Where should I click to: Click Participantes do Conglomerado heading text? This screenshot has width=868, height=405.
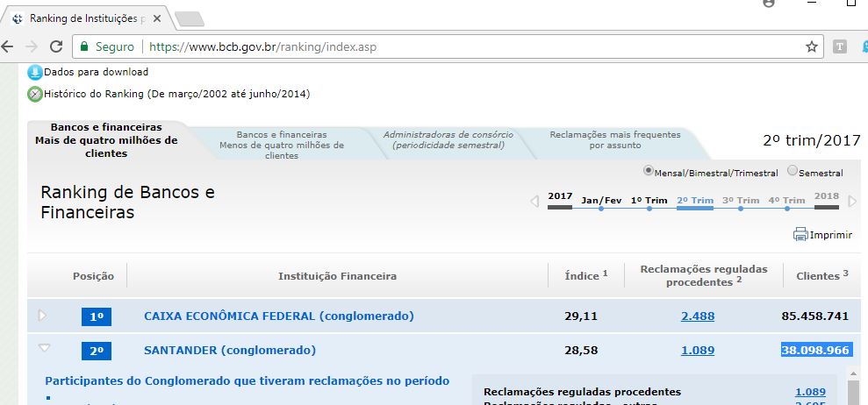point(247,380)
